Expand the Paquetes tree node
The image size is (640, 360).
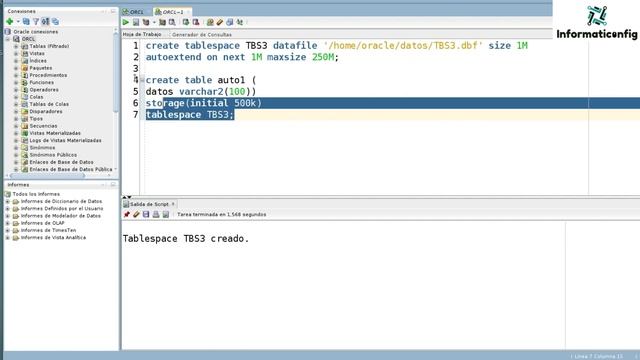coord(16,68)
